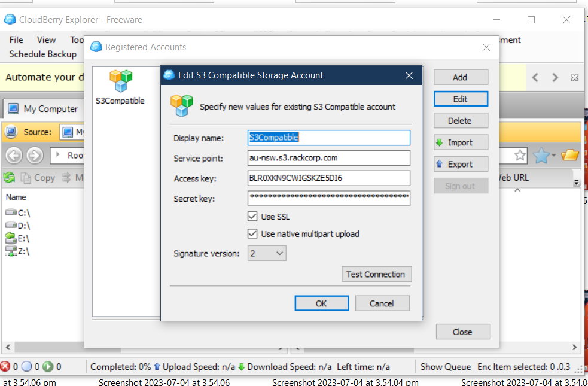The width and height of the screenshot is (588, 386).
Task: Select the D:\ drive
Action: point(17,226)
